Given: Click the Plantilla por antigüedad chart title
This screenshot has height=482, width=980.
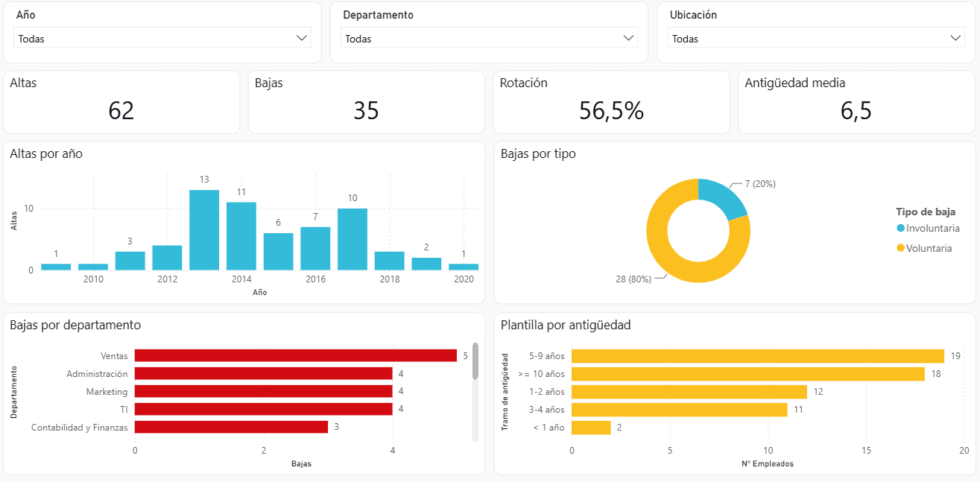Looking at the screenshot, I should (566, 325).
